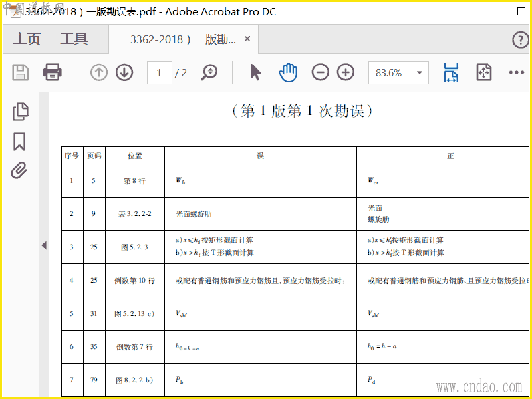Collapse the navigation pane arrow
This screenshot has width=532, height=399.
click(x=44, y=245)
